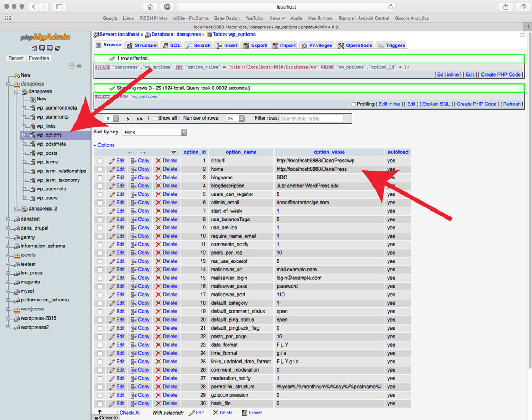Viewport: 532px width, 420px height.
Task: Click the browser forward arrow
Action: (44, 6)
